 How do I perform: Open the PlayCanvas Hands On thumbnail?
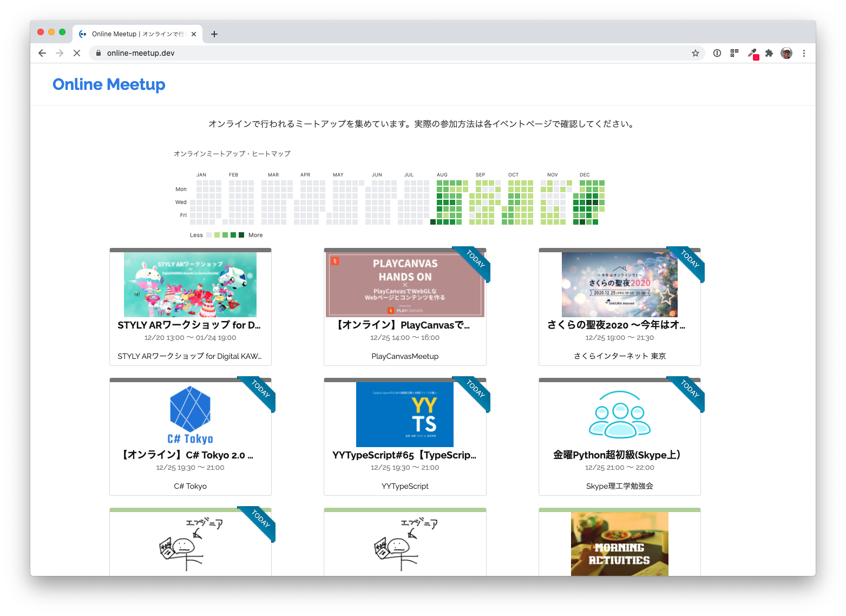[405, 285]
